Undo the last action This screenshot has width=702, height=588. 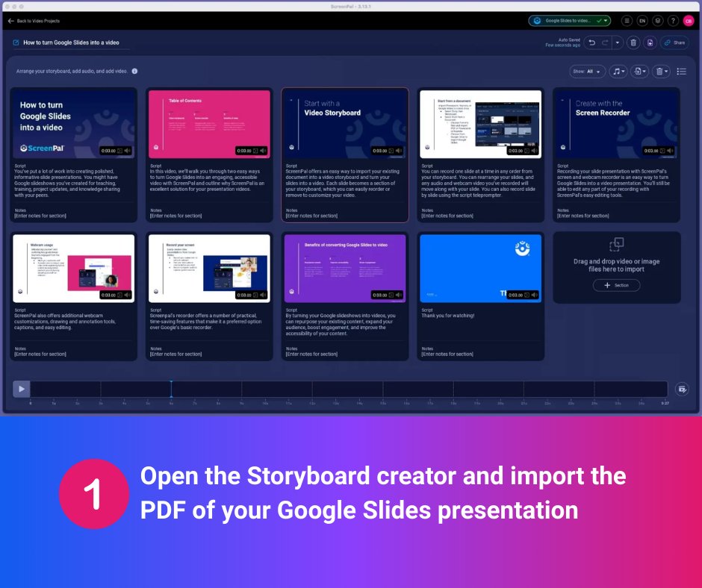click(592, 43)
